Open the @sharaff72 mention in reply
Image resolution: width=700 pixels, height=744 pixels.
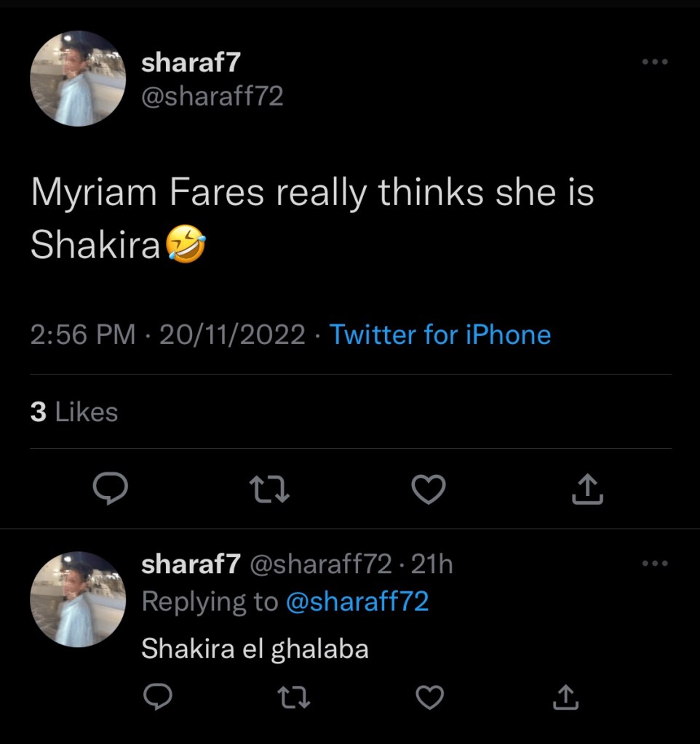[x=357, y=601]
